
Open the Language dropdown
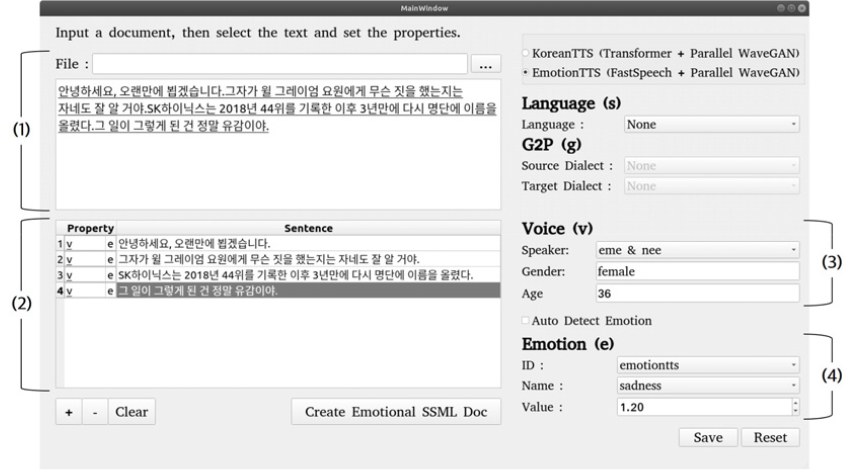[x=712, y=125]
